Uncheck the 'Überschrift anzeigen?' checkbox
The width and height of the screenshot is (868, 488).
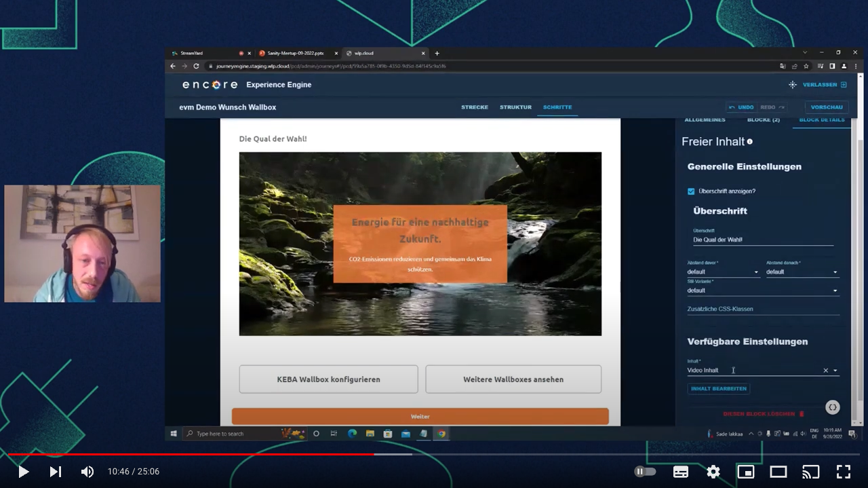click(x=691, y=191)
